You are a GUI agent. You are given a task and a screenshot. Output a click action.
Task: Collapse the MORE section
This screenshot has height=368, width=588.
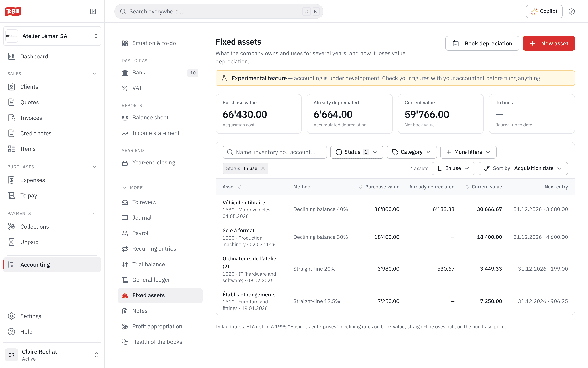pos(133,188)
